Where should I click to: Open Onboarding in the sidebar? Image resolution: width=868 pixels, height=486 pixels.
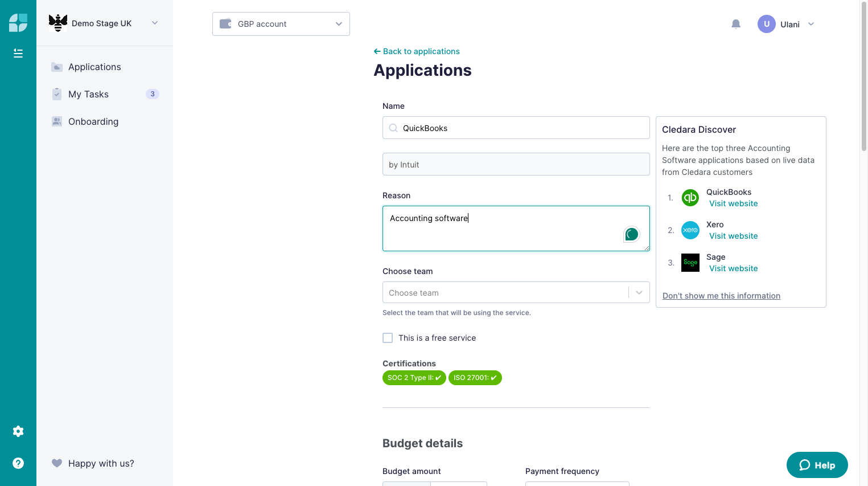(93, 121)
